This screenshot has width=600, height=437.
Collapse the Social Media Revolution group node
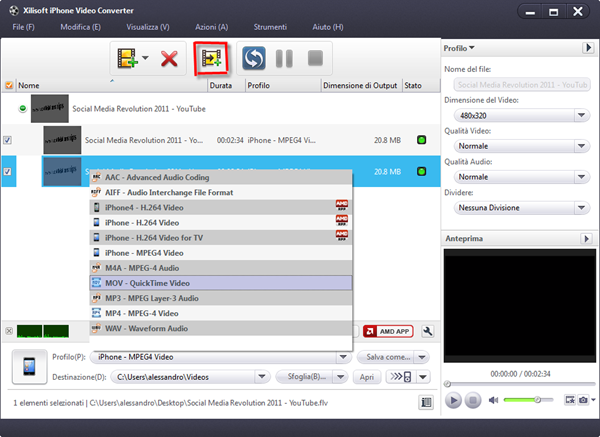pos(23,109)
